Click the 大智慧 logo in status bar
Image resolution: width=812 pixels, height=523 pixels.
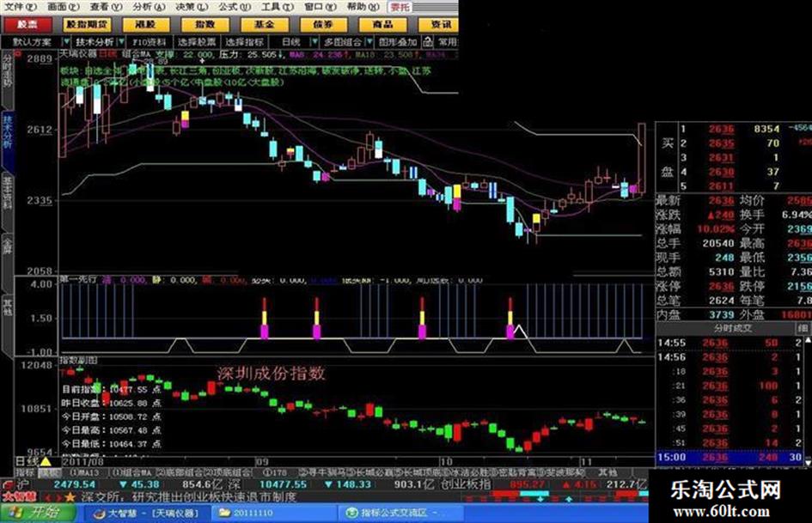click(x=19, y=497)
